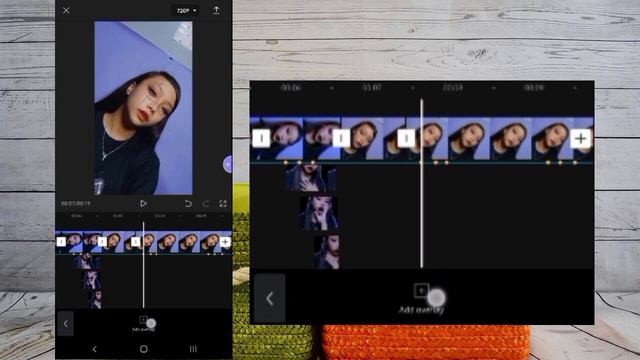Select top overlay clip in phone timeline
Screen dimensions: 640x360
87,262
